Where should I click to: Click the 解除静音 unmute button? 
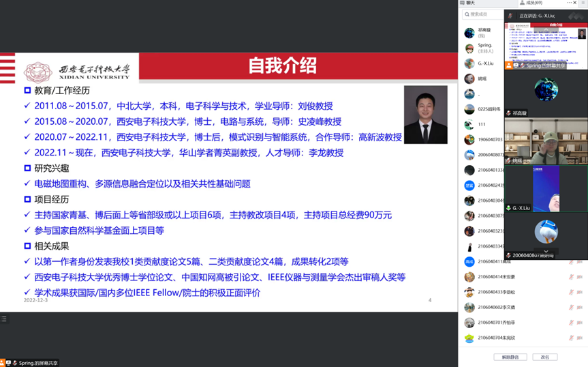(x=510, y=357)
